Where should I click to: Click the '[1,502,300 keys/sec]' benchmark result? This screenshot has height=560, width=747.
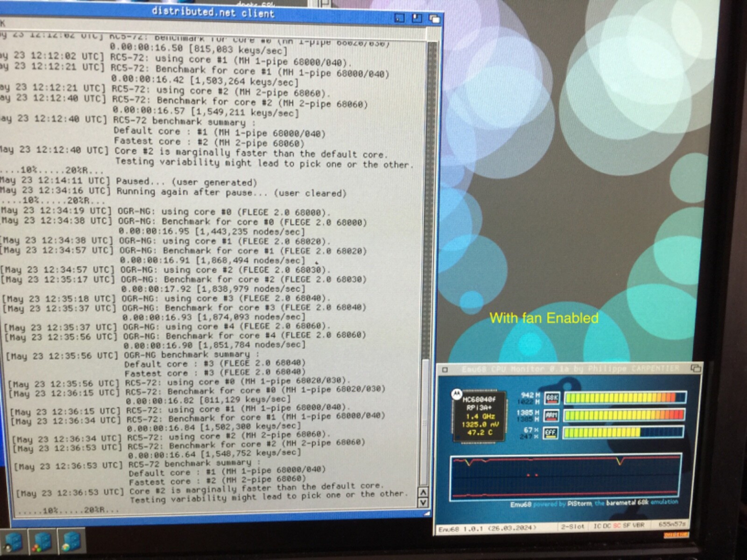point(252,426)
